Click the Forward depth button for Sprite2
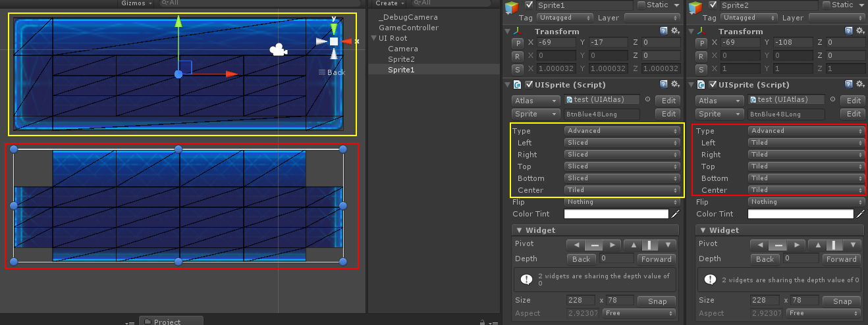 click(841, 259)
